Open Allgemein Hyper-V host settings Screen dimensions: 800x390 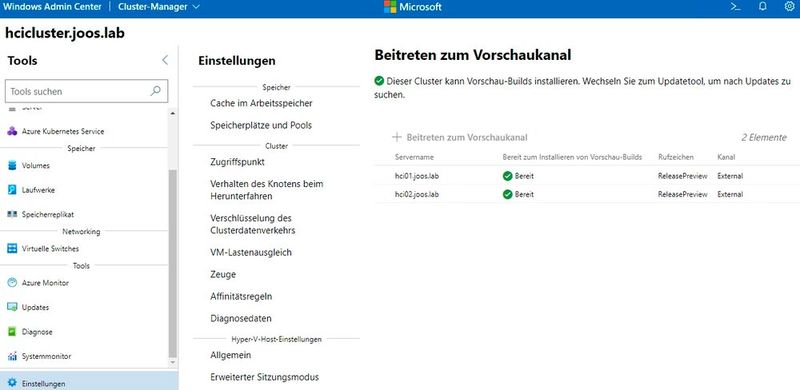(231, 355)
